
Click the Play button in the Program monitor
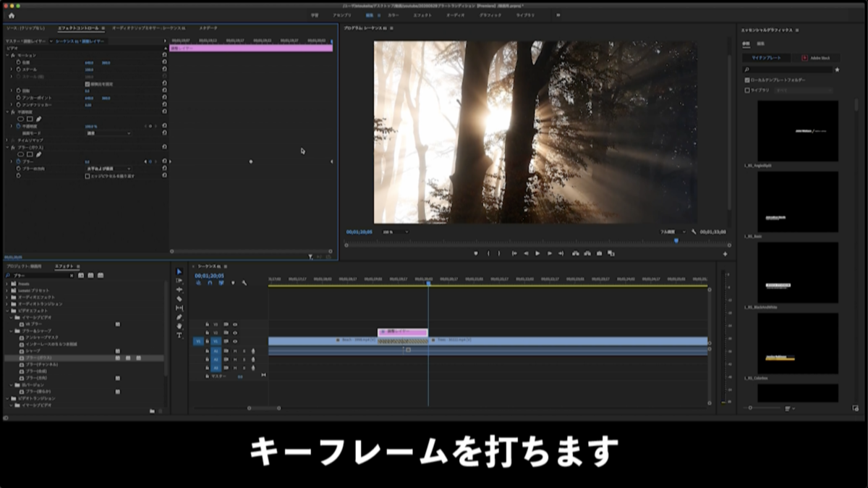tap(537, 253)
